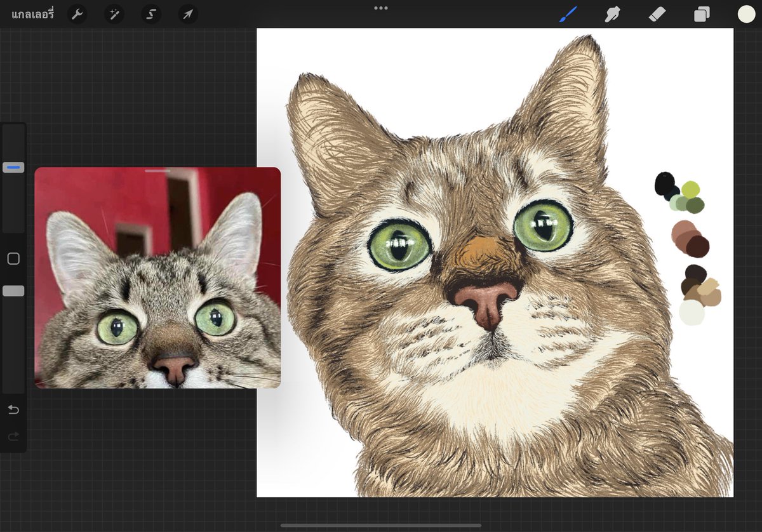Select the Brush paint tool
The image size is (762, 532).
click(x=568, y=14)
